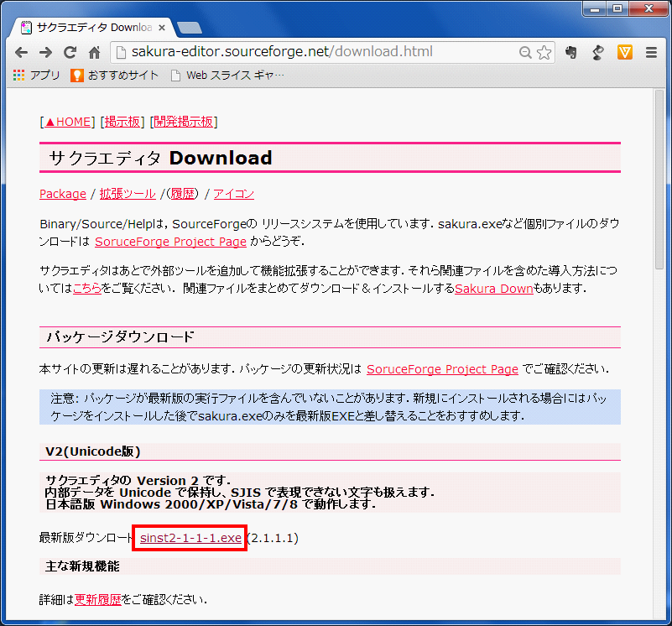Click the browser back arrow

(x=21, y=52)
